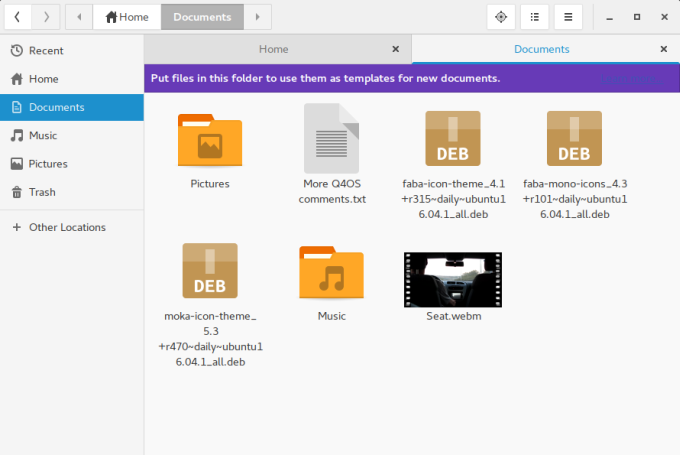Open Music in the sidebar
The image size is (680, 455).
pos(72,135)
